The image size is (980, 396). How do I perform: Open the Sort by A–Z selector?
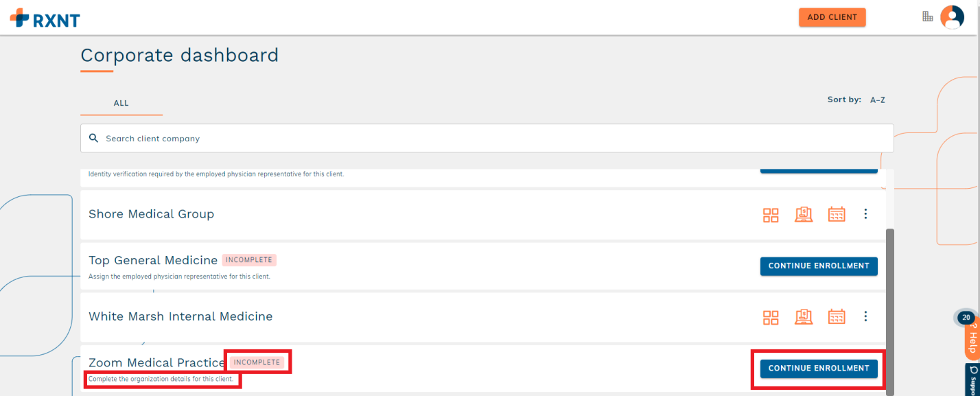pos(877,100)
